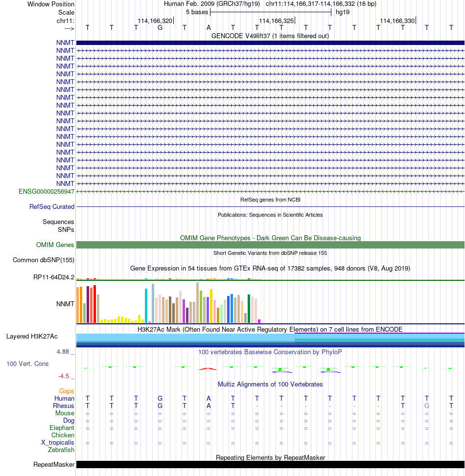Click the NNMT label beside GTEx bar chart
Screen dimensions: 465x476
point(65,304)
